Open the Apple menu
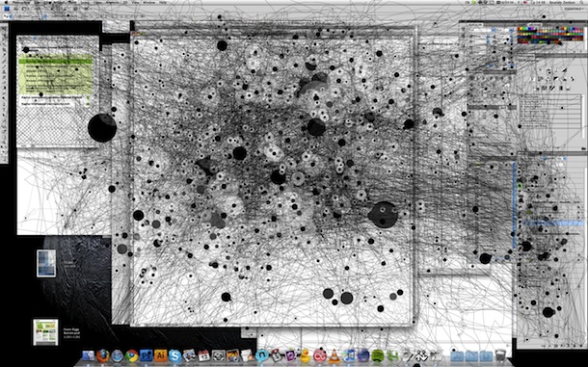Image resolution: width=588 pixels, height=367 pixels. 6,2
